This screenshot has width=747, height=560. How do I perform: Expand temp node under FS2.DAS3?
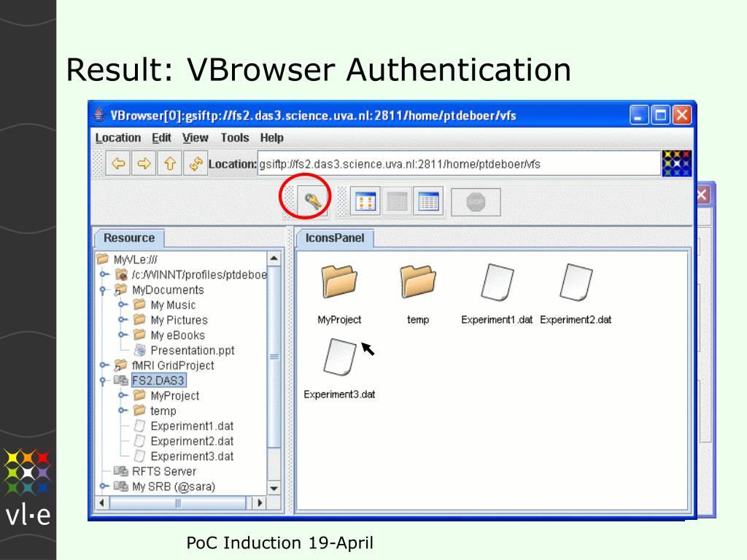(123, 411)
